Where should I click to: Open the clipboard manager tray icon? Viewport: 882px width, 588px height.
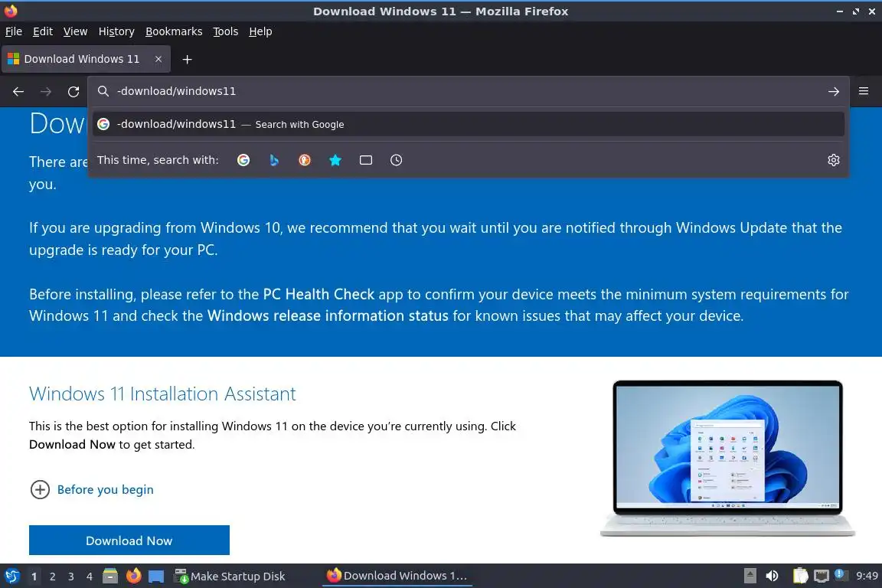point(800,576)
